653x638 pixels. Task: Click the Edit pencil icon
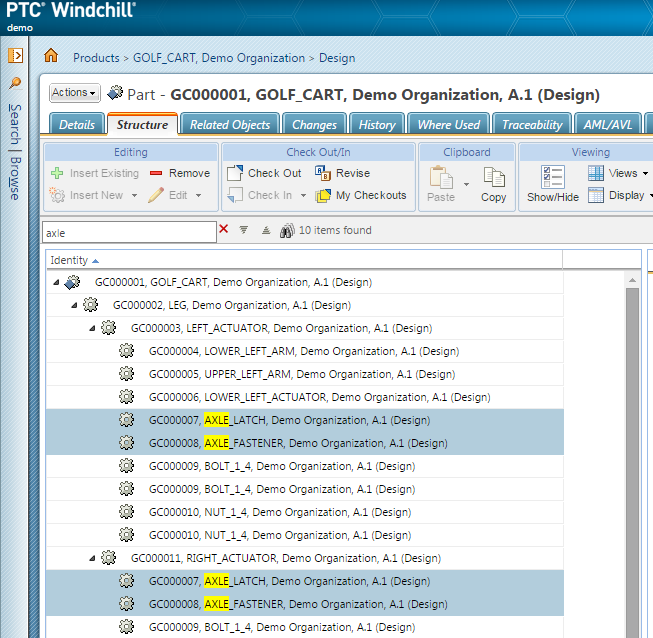pos(156,195)
